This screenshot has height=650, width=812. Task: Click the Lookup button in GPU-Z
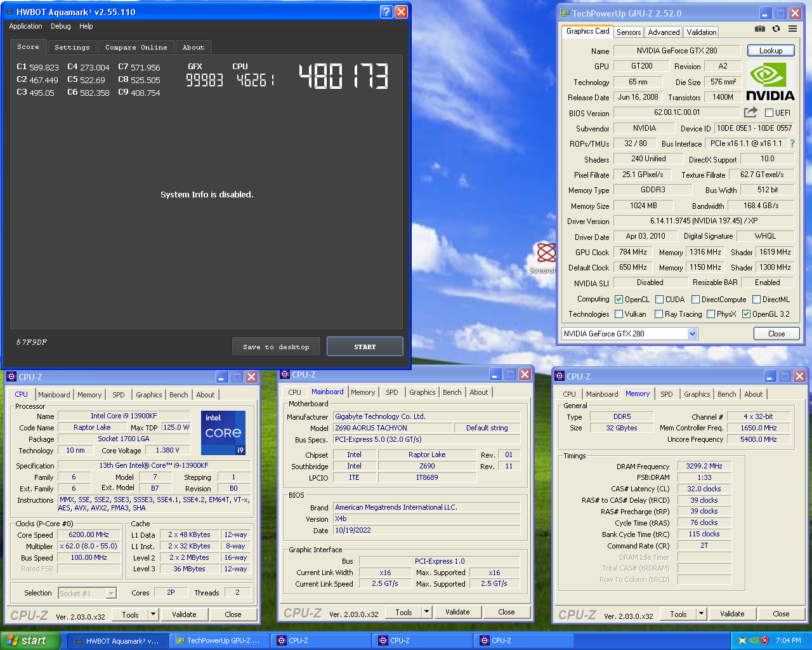(771, 51)
